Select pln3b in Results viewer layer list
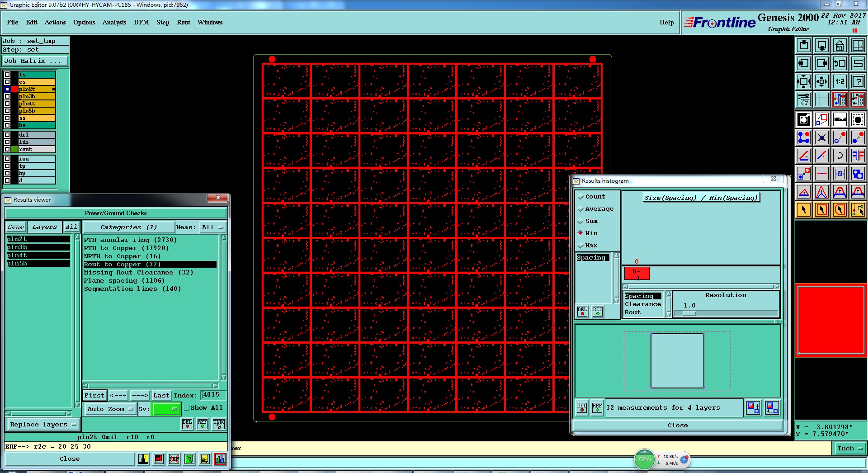The image size is (868, 473). 38,247
